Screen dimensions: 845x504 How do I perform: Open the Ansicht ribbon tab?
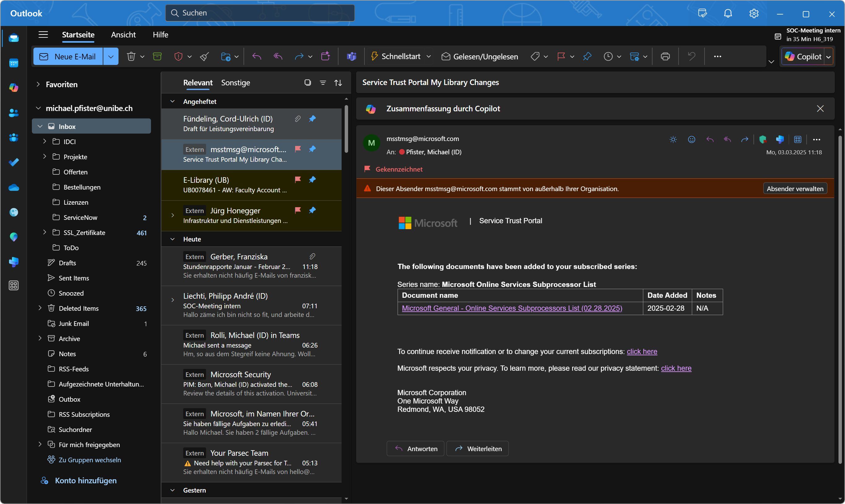123,35
